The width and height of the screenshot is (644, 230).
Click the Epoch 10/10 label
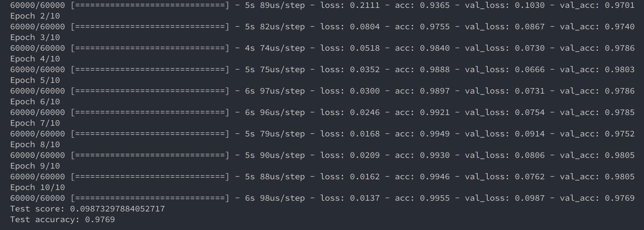pyautogui.click(x=37, y=187)
